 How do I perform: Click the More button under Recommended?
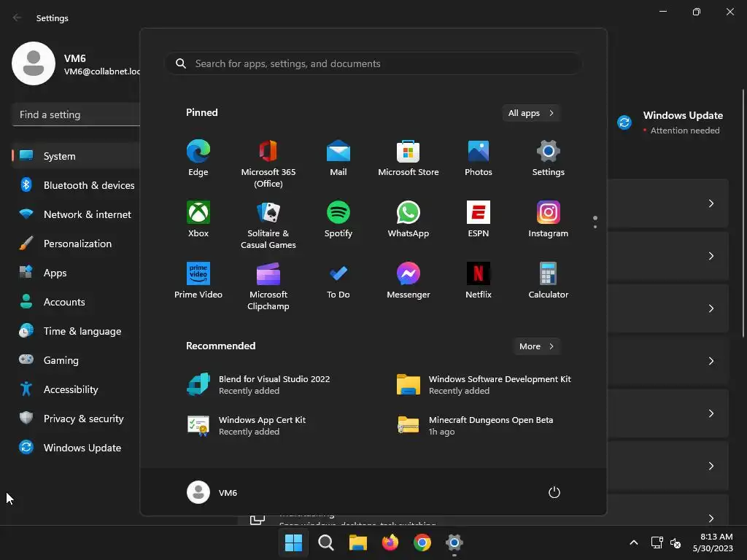pos(536,346)
